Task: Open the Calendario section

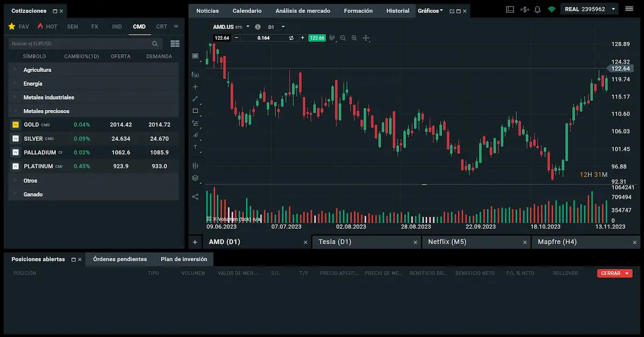Action: click(x=247, y=10)
